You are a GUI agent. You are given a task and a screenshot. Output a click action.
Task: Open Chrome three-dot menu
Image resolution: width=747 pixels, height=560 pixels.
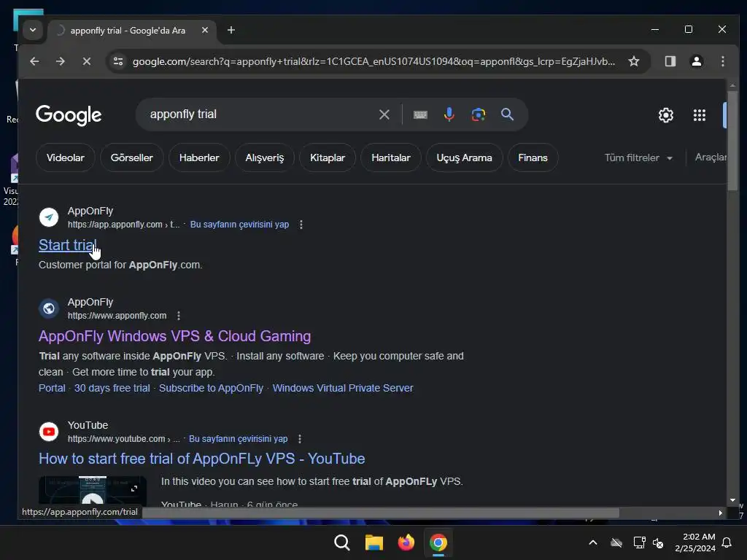[x=723, y=61]
